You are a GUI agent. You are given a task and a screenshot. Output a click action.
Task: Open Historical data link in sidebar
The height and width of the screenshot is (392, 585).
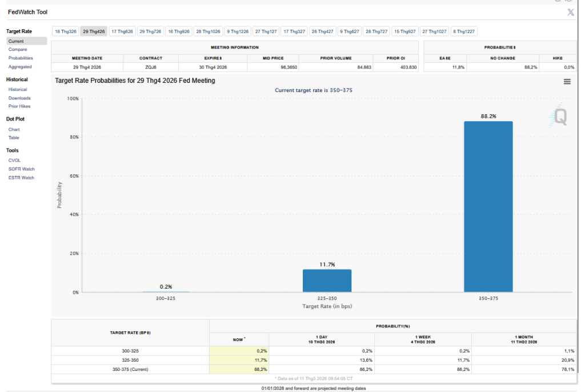(18, 90)
